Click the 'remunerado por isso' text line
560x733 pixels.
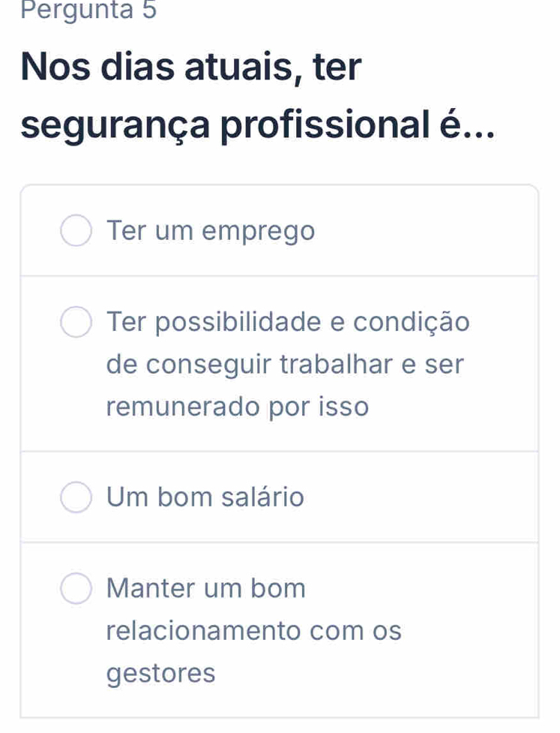(238, 407)
